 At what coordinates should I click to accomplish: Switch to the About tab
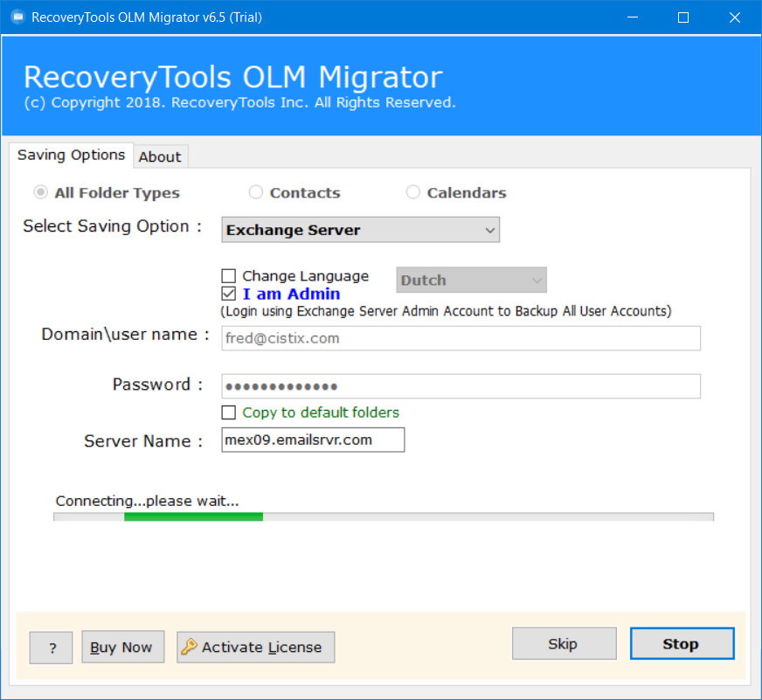click(x=160, y=157)
